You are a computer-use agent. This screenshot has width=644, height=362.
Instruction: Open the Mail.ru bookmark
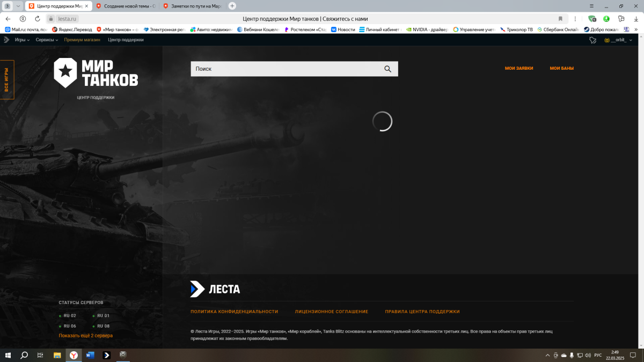coord(26,29)
